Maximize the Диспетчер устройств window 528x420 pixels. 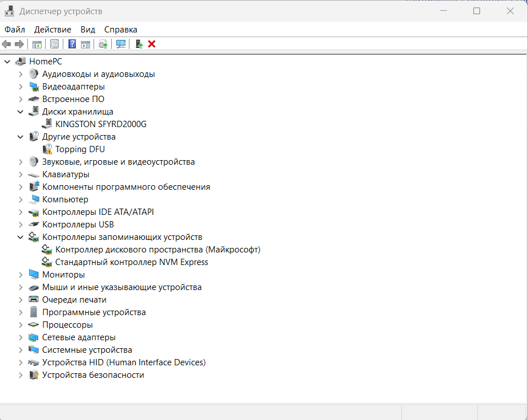point(477,11)
